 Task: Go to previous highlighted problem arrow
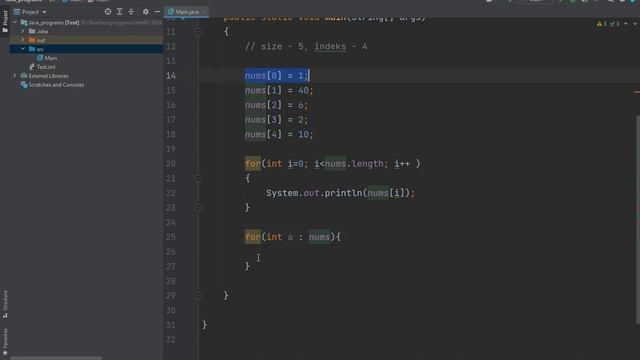tap(626, 24)
